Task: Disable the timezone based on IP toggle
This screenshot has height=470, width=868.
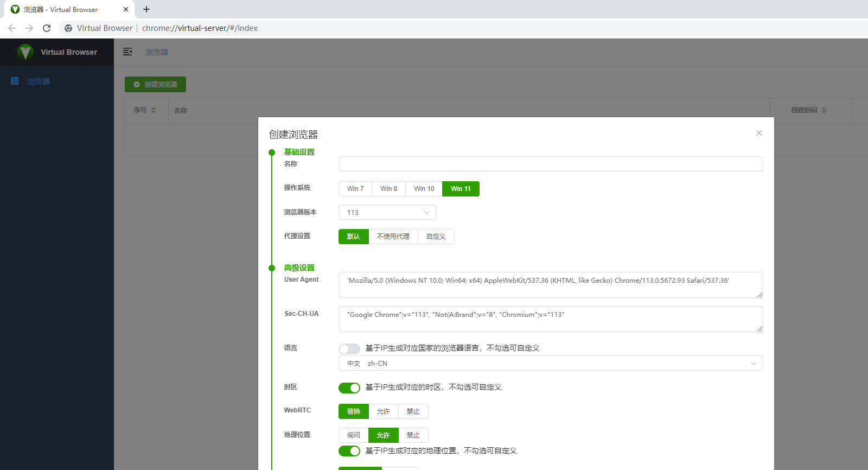Action: (349, 388)
